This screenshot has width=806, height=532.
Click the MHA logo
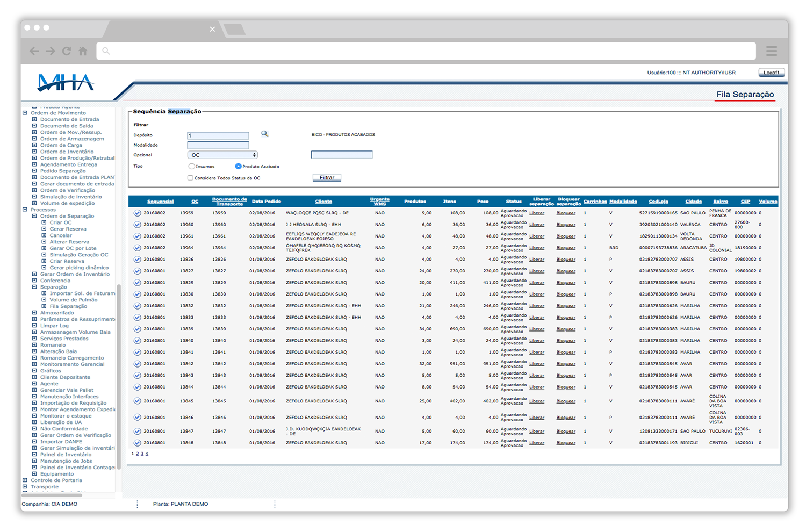pyautogui.click(x=66, y=83)
